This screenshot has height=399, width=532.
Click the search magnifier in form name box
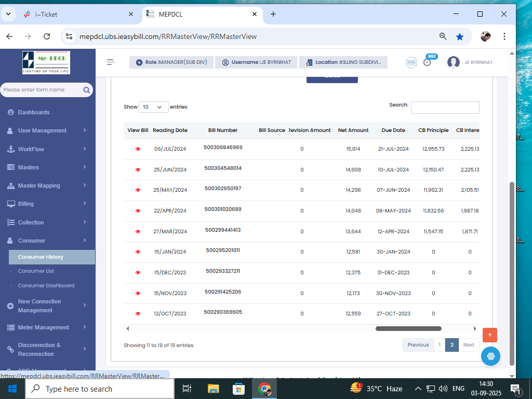tap(87, 90)
